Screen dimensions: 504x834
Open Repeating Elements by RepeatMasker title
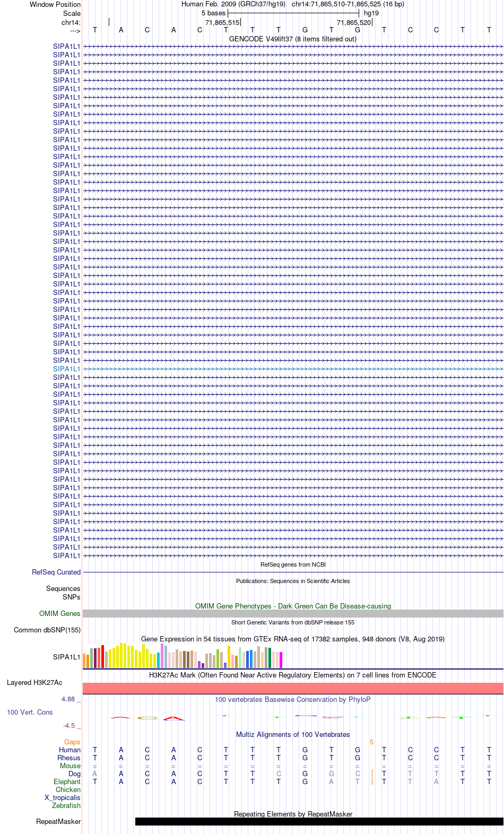(293, 814)
